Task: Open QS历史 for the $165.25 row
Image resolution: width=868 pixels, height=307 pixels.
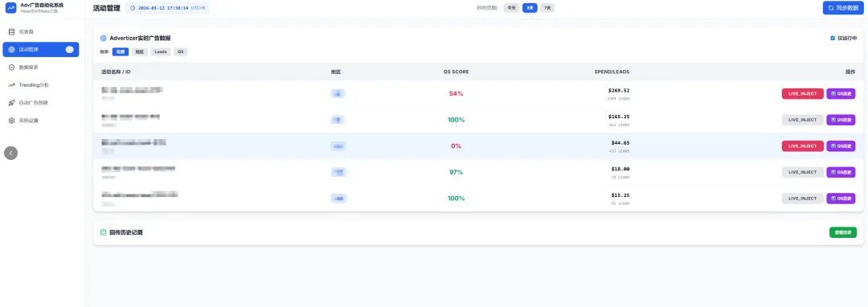Action: click(841, 120)
